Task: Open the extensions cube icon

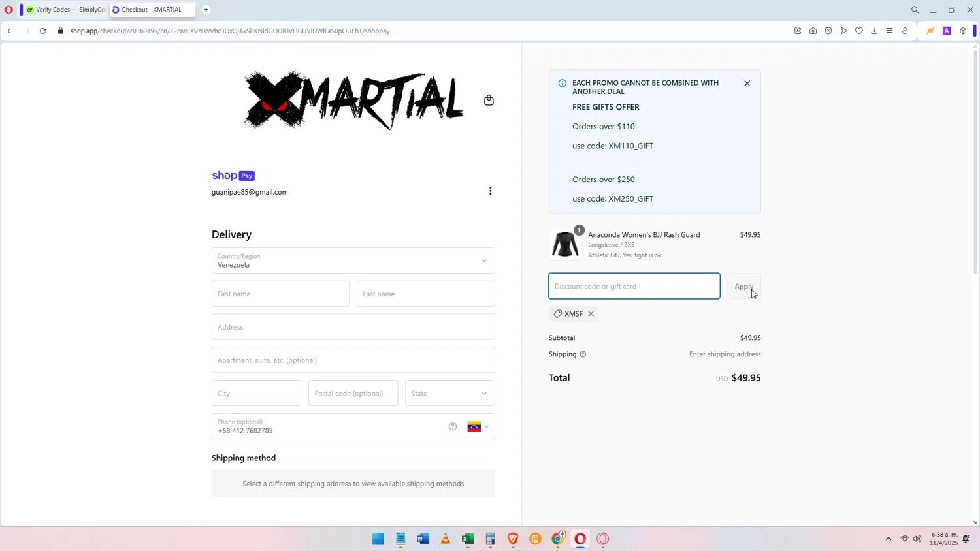Action: [963, 31]
